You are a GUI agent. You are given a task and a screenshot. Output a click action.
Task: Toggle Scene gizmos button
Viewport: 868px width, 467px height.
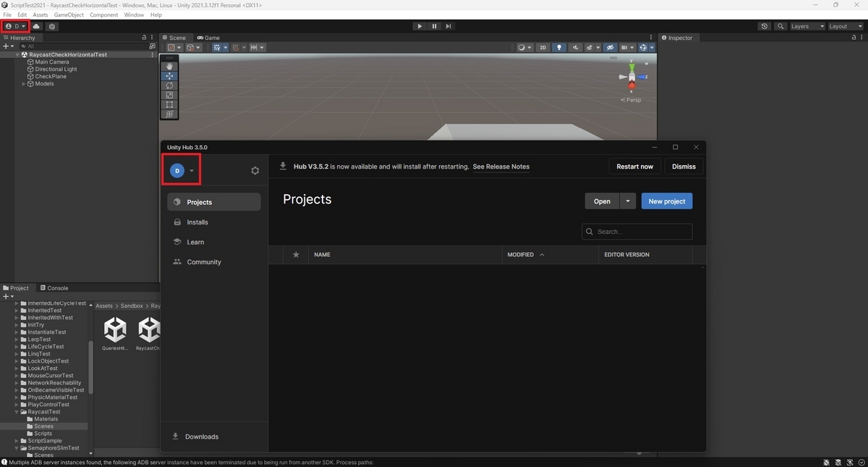(643, 48)
